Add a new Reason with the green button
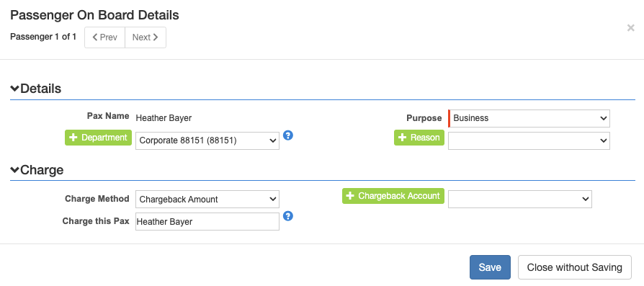 tap(419, 138)
